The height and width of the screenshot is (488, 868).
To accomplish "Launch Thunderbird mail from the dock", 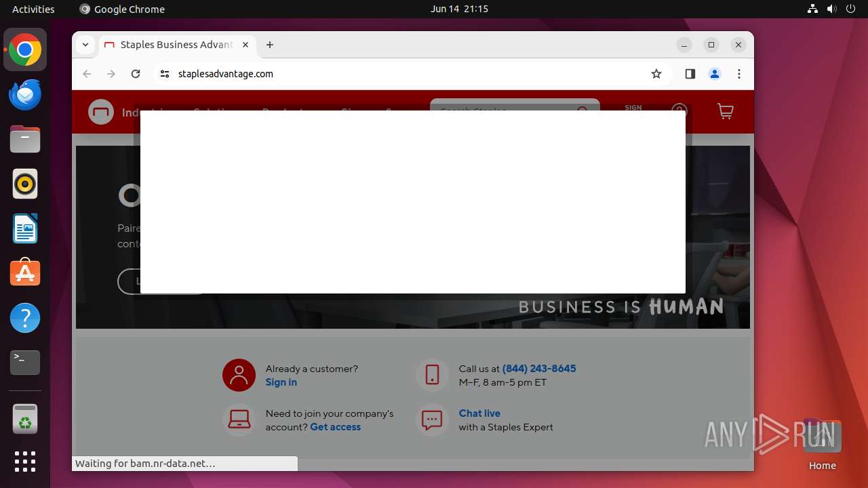I will pos(25,95).
